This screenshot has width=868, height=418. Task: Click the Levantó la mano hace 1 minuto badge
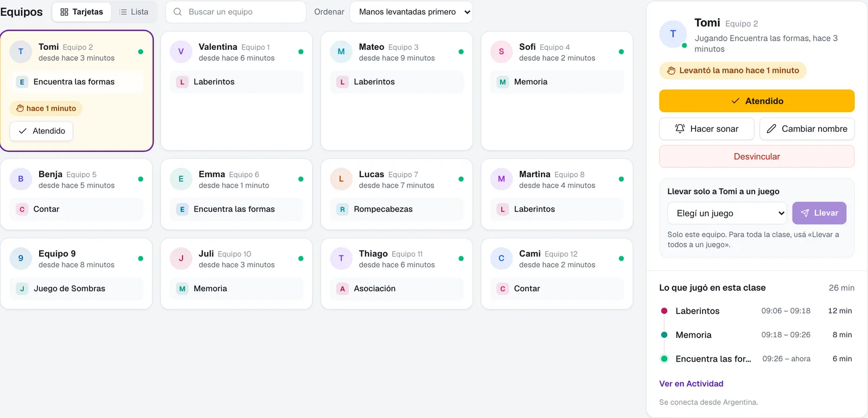(733, 70)
